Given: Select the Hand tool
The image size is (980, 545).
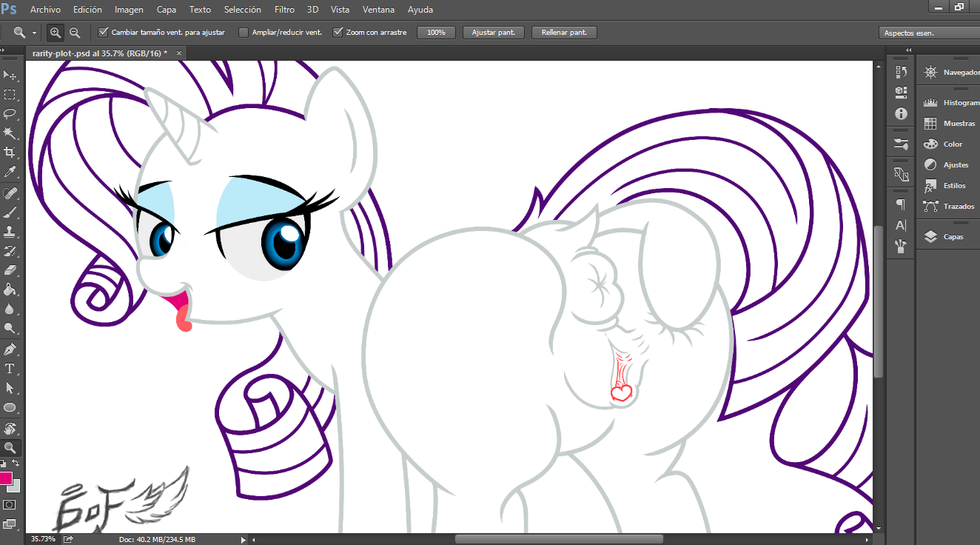Looking at the screenshot, I should pyautogui.click(x=10, y=429).
